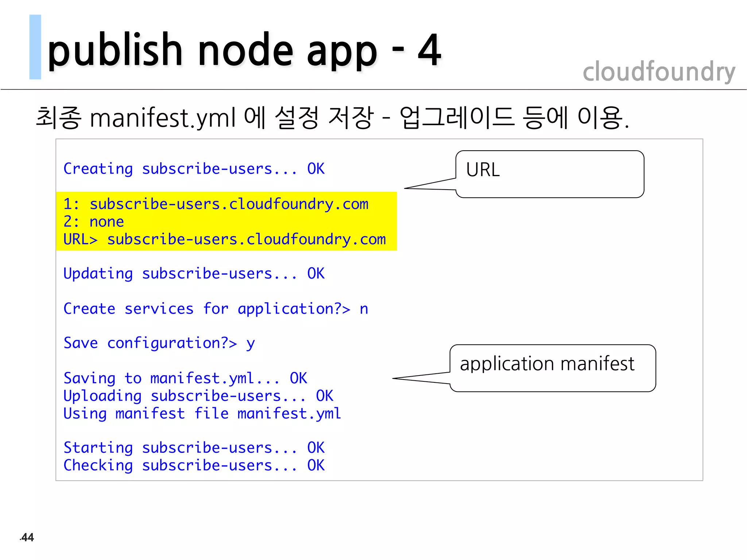Click the Korean subtitle mentioning manifest.yml
The width and height of the screenshot is (747, 560).
(332, 118)
